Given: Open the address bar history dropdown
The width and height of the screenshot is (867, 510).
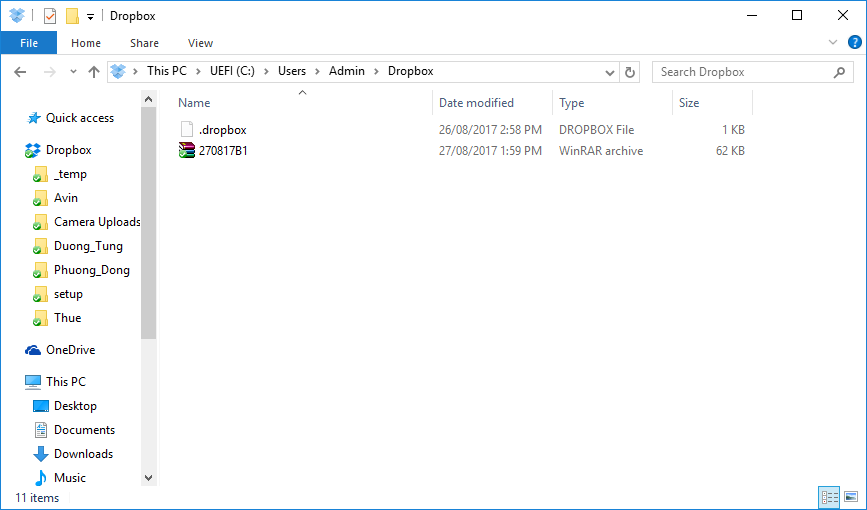Looking at the screenshot, I should (610, 72).
